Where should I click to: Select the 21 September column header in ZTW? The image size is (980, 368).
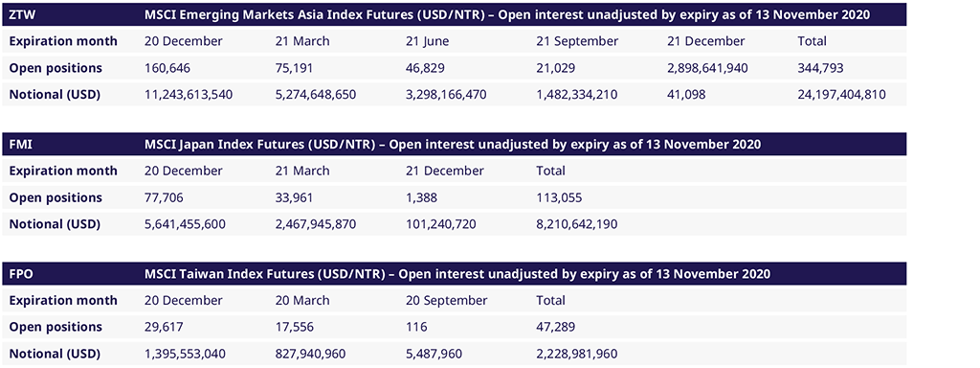coord(577,41)
